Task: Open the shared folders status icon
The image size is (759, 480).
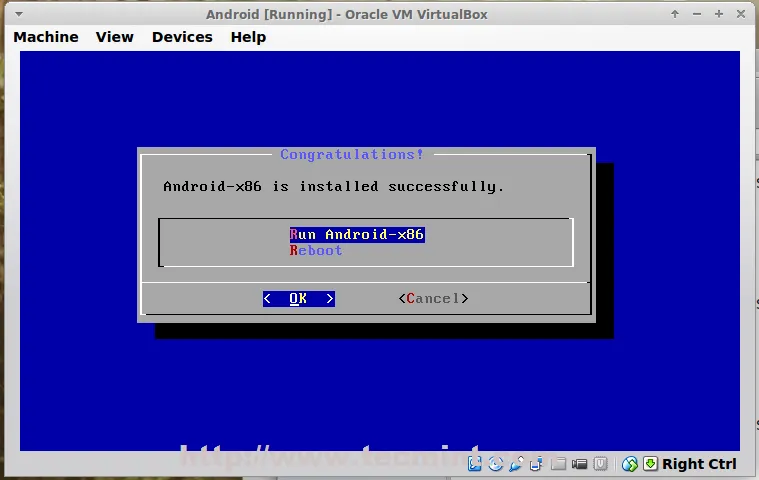Action: tap(558, 464)
